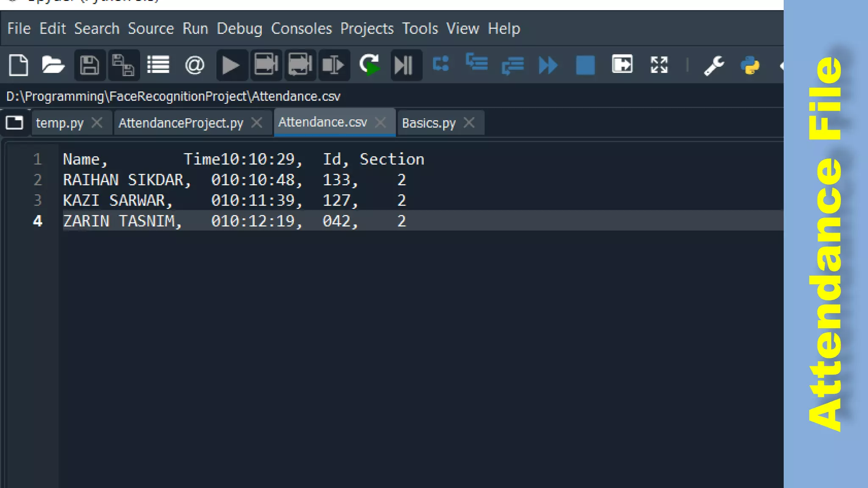Toggle fullscreen mode icon
Screen dimensions: 868x488
pos(659,65)
